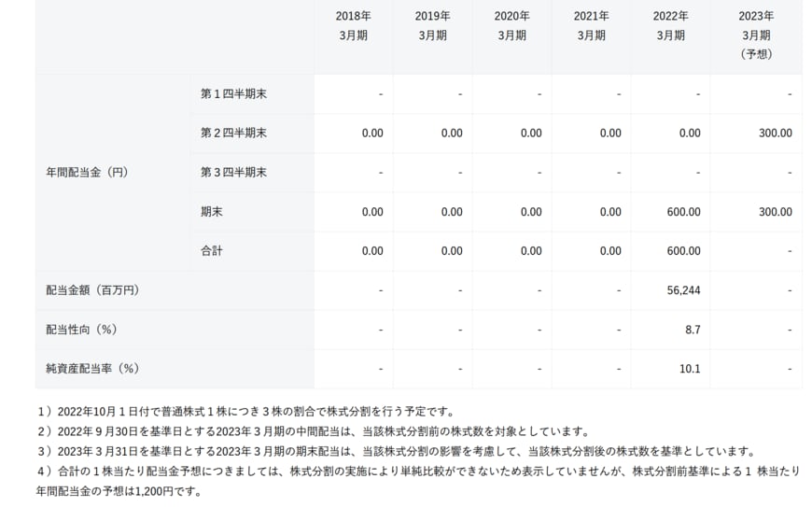Select the 2020年3月期 column header

coord(511,26)
